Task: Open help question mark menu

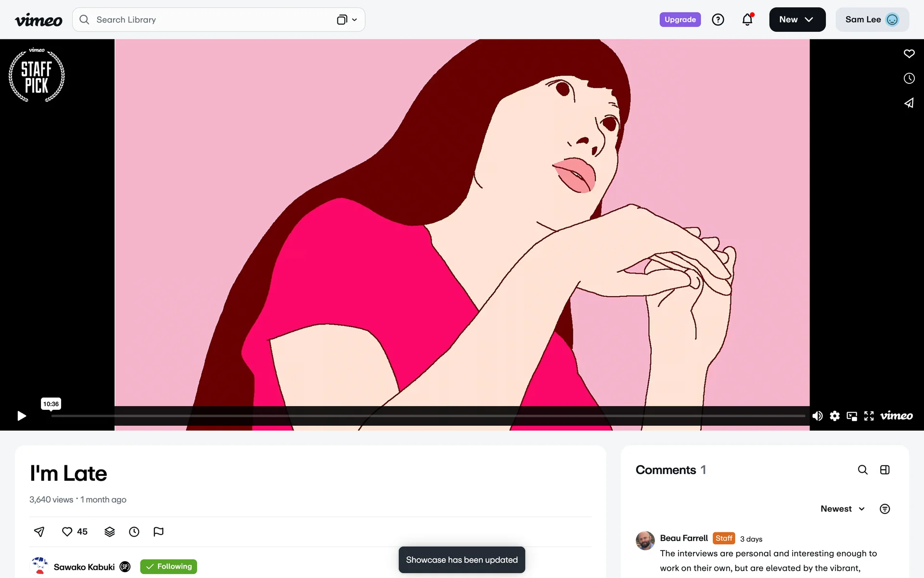Action: point(718,20)
